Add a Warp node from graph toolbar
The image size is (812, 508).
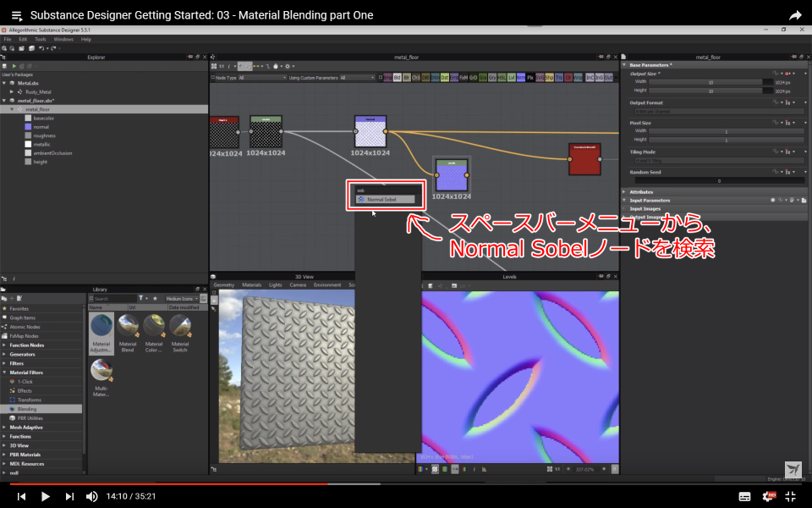pyautogui.click(x=578, y=77)
